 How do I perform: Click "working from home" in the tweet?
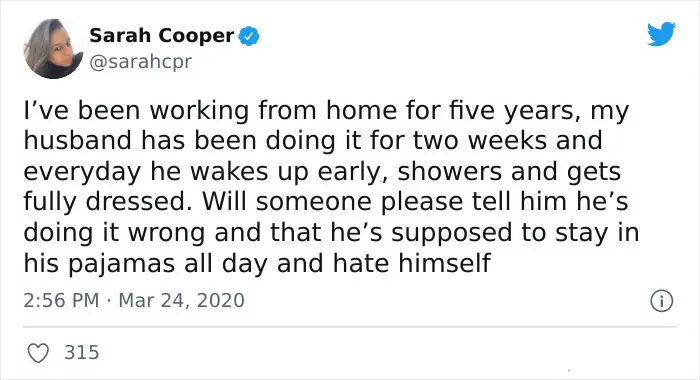click(x=273, y=111)
